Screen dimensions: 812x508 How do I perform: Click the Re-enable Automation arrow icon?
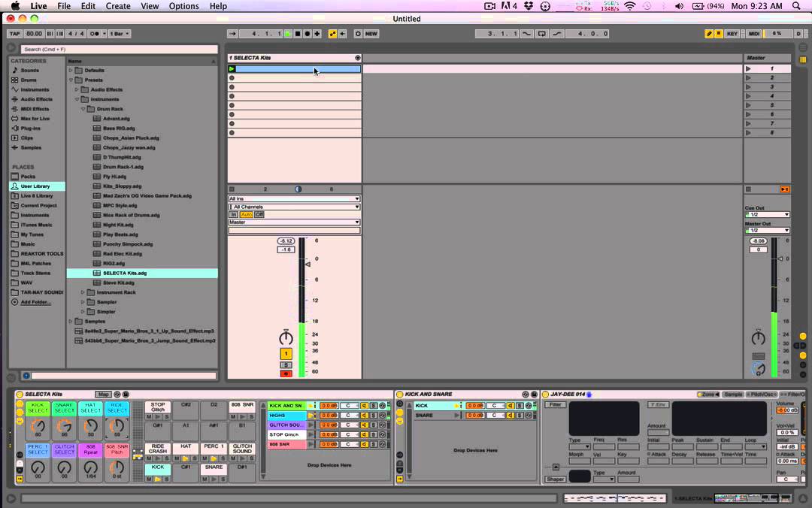(342, 34)
